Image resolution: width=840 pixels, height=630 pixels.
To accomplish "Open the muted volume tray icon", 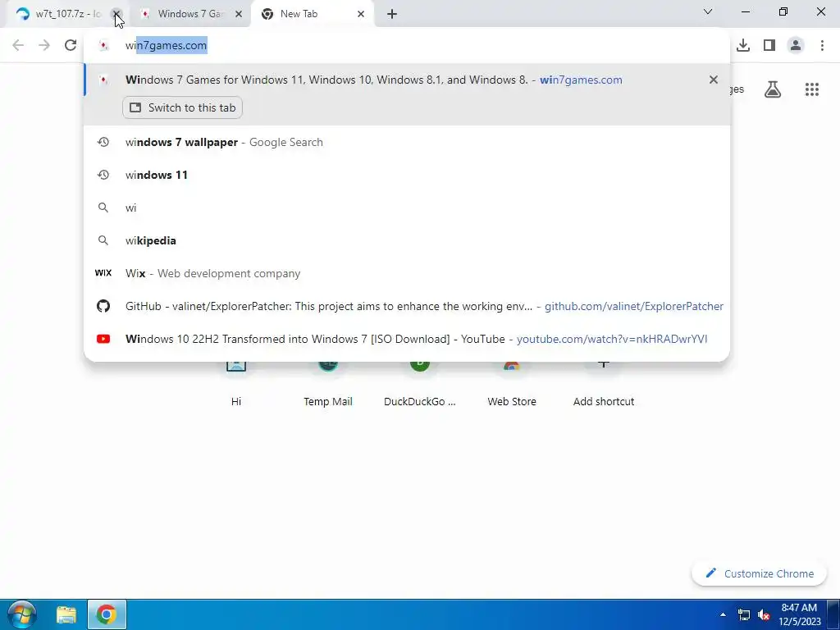I will [x=764, y=615].
